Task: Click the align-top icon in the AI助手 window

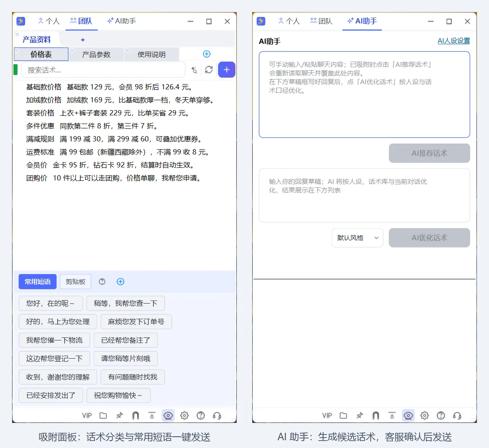Action: pos(392,415)
